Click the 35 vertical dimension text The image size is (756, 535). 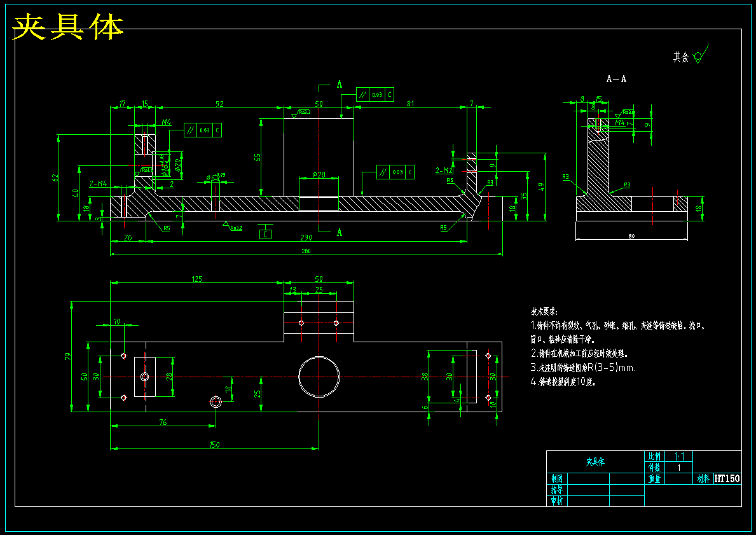(x=524, y=196)
